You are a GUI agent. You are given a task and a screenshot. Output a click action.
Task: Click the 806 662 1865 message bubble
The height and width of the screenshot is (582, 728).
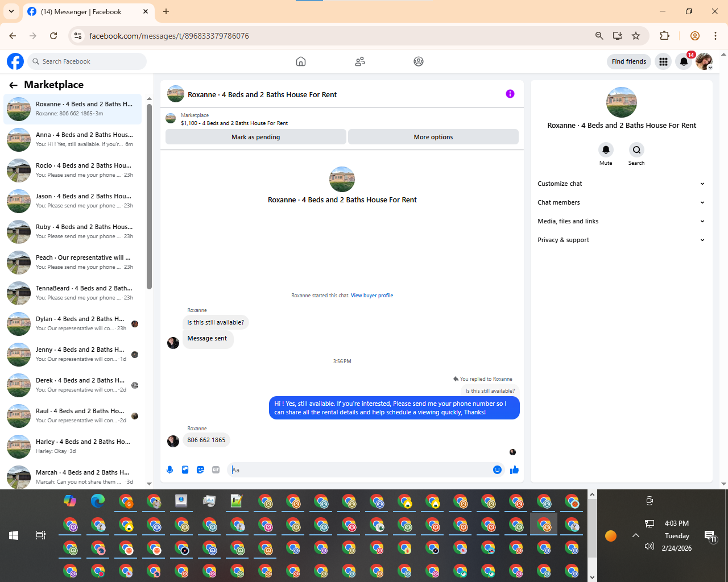click(x=206, y=440)
